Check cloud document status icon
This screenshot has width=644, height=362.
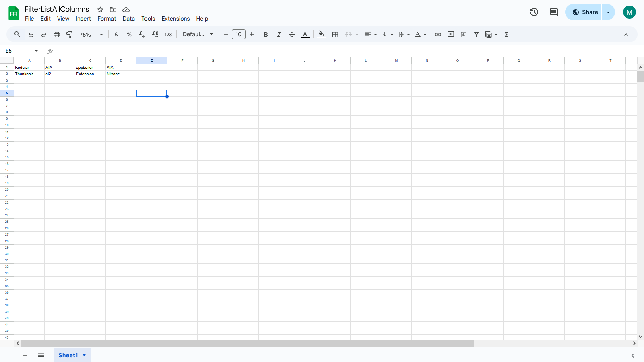click(x=126, y=10)
